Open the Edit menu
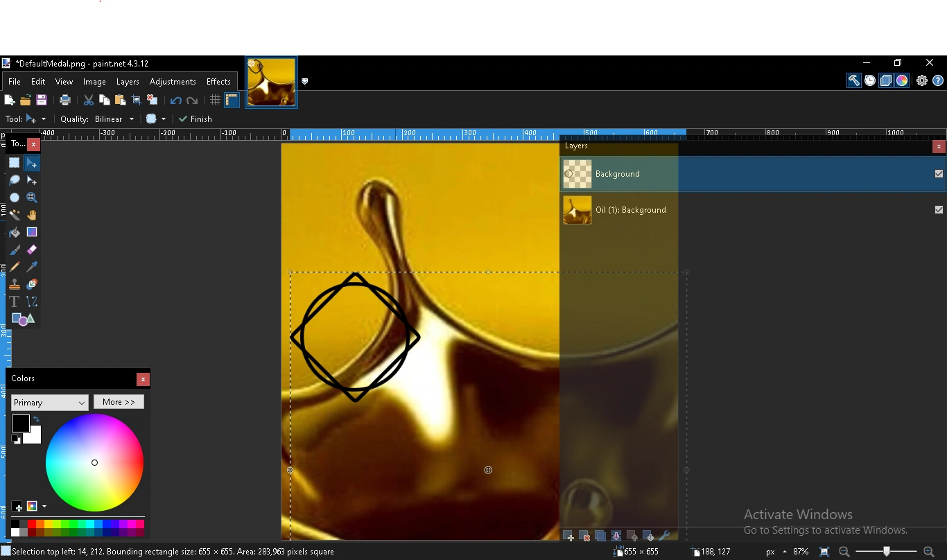 (x=39, y=82)
